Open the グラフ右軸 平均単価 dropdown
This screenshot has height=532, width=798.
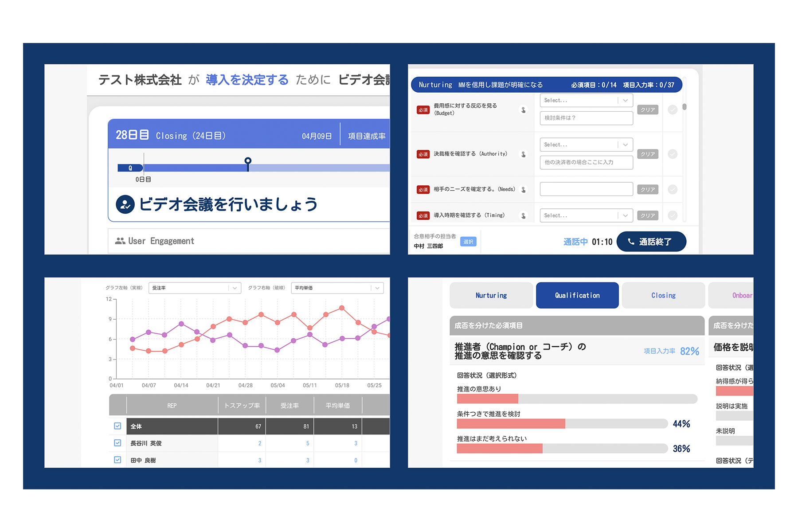click(x=337, y=288)
